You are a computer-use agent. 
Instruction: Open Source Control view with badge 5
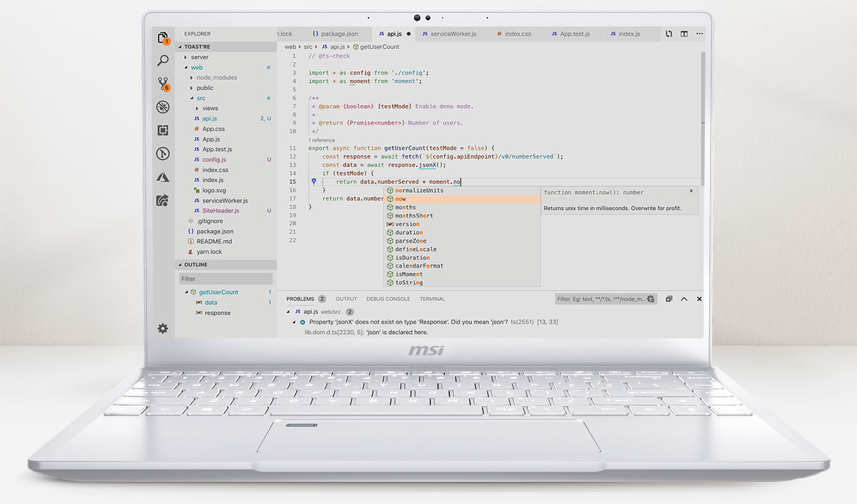click(x=163, y=84)
